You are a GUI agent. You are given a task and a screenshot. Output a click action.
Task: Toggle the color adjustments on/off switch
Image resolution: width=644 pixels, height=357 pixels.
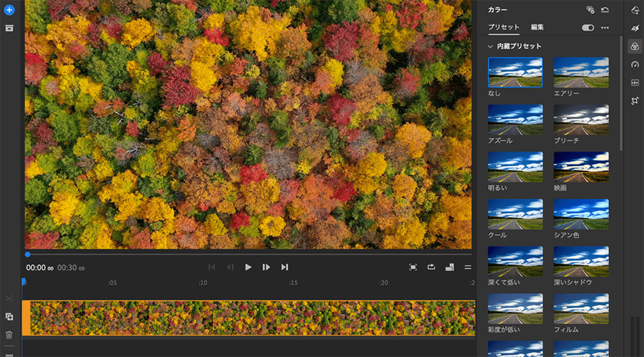[588, 28]
